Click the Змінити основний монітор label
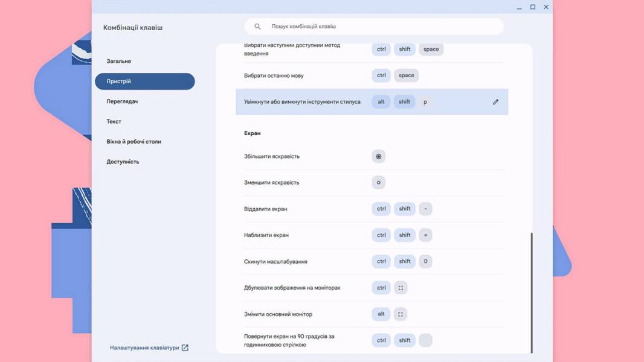The width and height of the screenshot is (644, 362). click(x=278, y=314)
